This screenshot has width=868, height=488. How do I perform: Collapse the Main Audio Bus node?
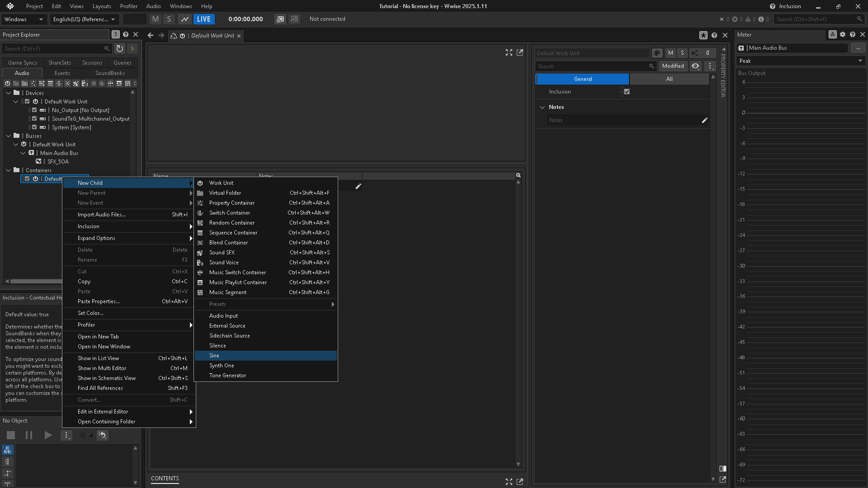click(23, 153)
